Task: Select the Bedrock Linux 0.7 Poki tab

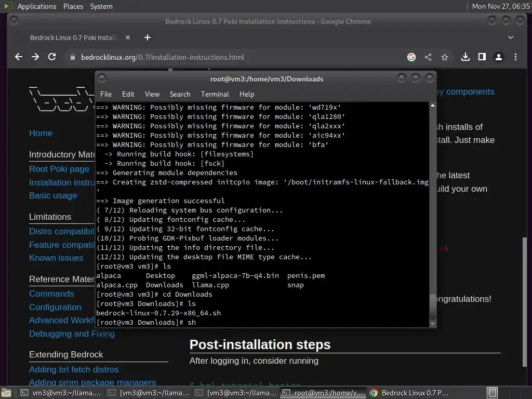Action: 73,37
